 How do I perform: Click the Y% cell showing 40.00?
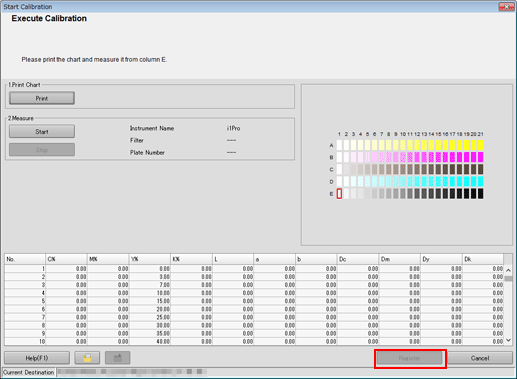(150, 341)
